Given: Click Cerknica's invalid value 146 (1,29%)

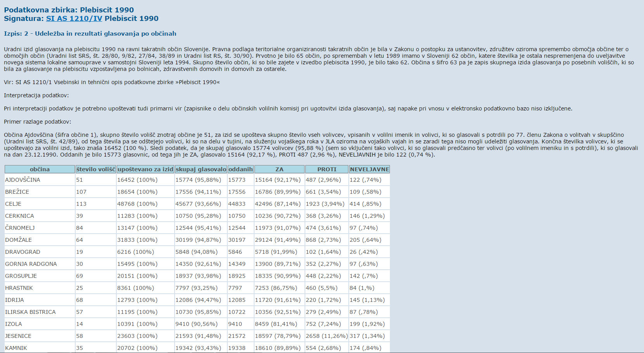Looking at the screenshot, I should click(367, 216).
